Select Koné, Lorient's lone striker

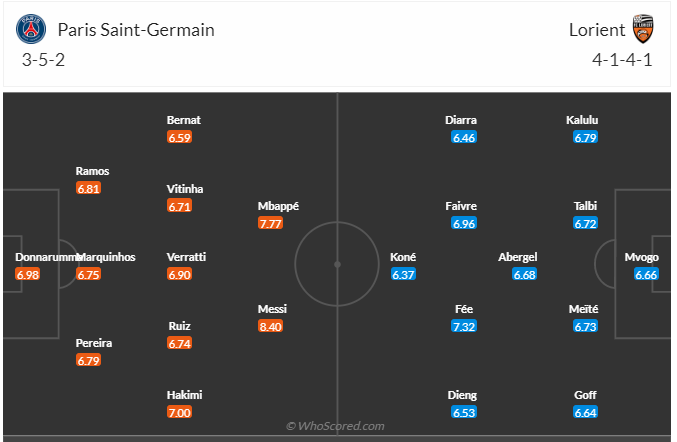pyautogui.click(x=403, y=257)
